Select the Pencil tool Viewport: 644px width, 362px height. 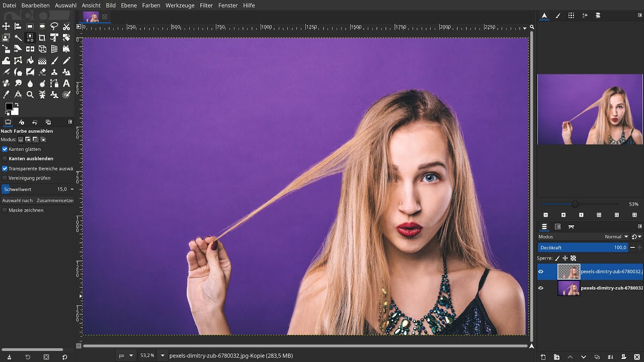pos(66,60)
